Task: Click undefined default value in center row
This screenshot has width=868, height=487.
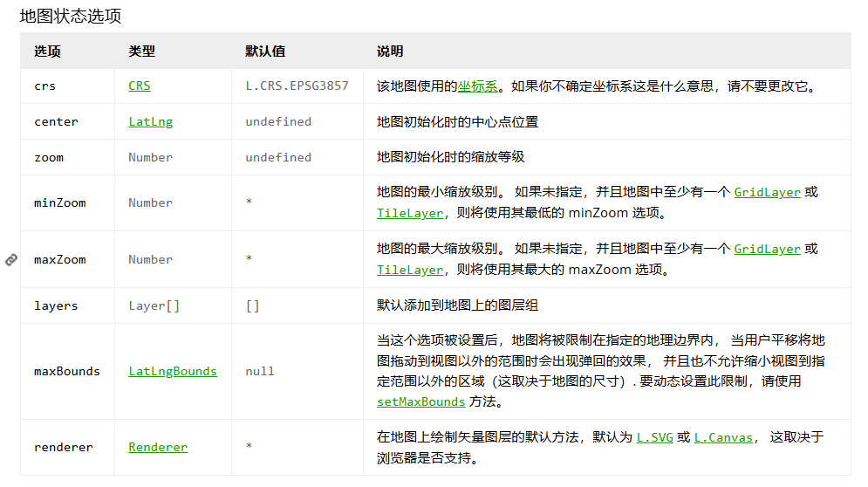Action: [278, 121]
